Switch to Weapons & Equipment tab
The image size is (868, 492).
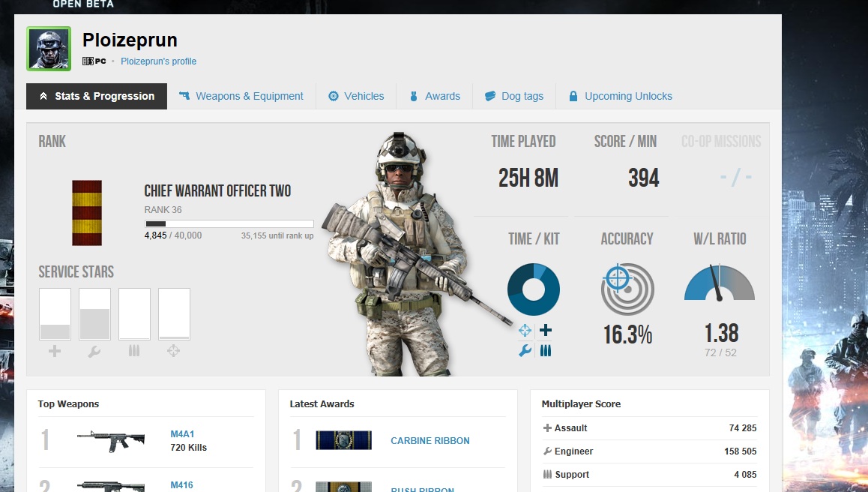241,97
